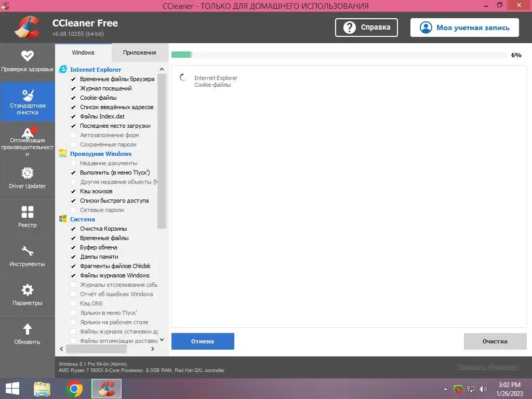Click the network tray icon
The height and width of the screenshot is (399, 532).
(470, 389)
